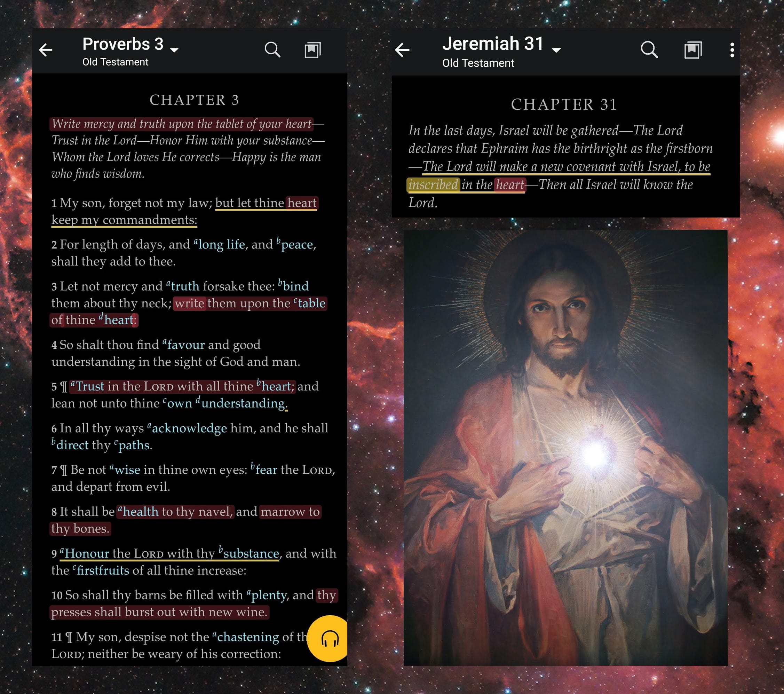Open search in Proverbs 3 panel
784x694 pixels.
point(272,50)
